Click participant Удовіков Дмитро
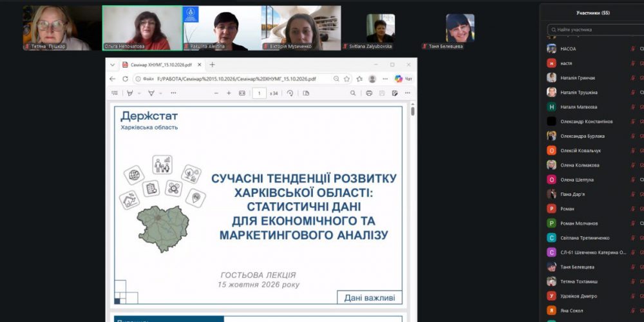This screenshot has width=644, height=322. pyautogui.click(x=594, y=296)
